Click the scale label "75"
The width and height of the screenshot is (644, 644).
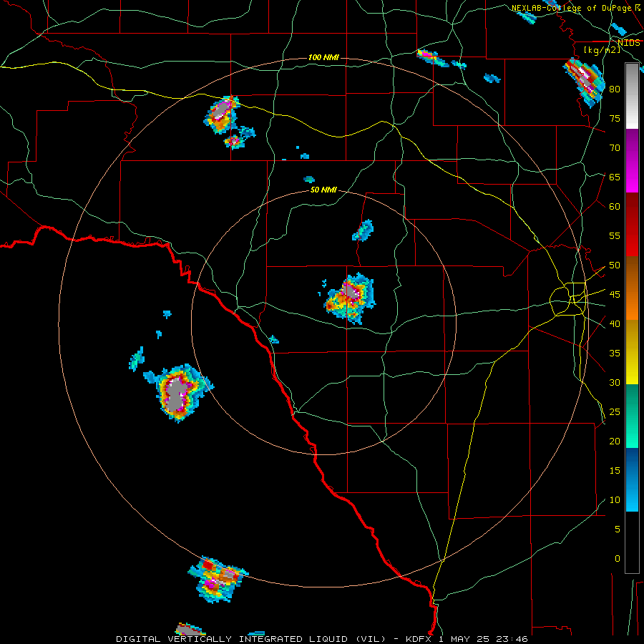click(615, 118)
